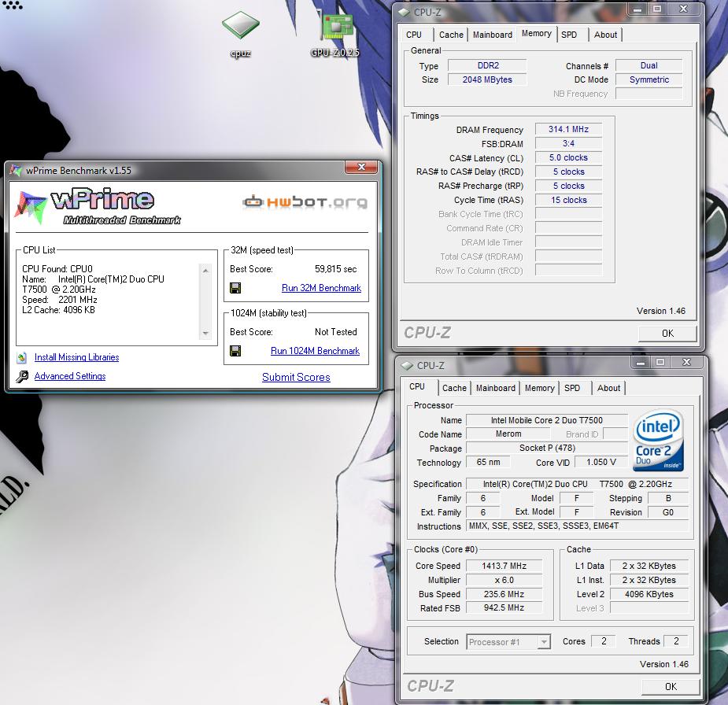Open Advanced Settings link in wPrime
728x705 pixels.
tap(70, 376)
